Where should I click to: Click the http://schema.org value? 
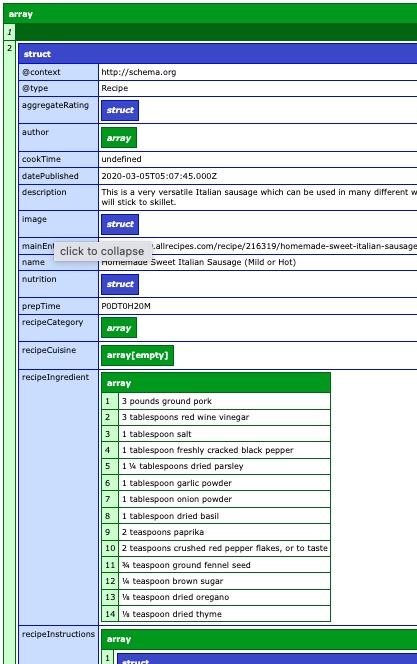139,72
